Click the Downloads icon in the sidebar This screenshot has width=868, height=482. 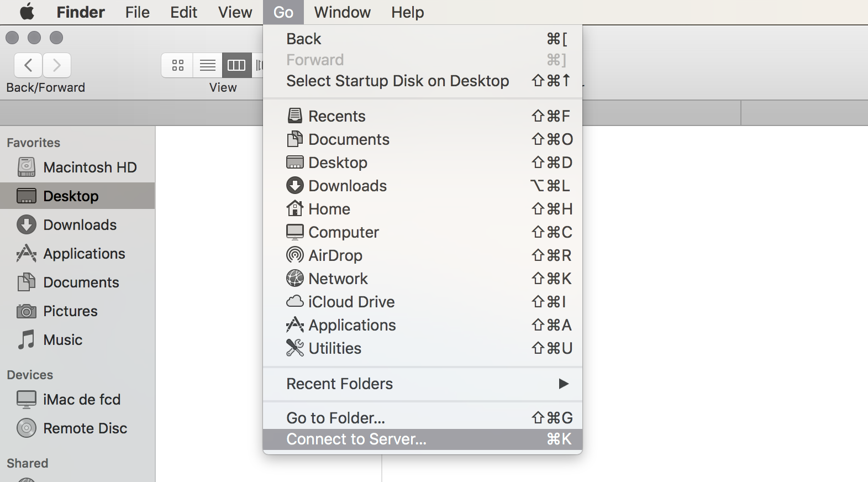27,224
